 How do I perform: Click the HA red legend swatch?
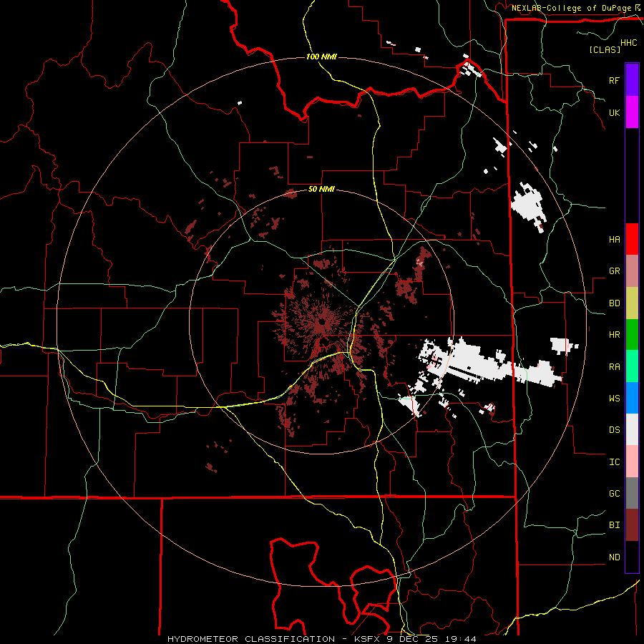(632, 239)
